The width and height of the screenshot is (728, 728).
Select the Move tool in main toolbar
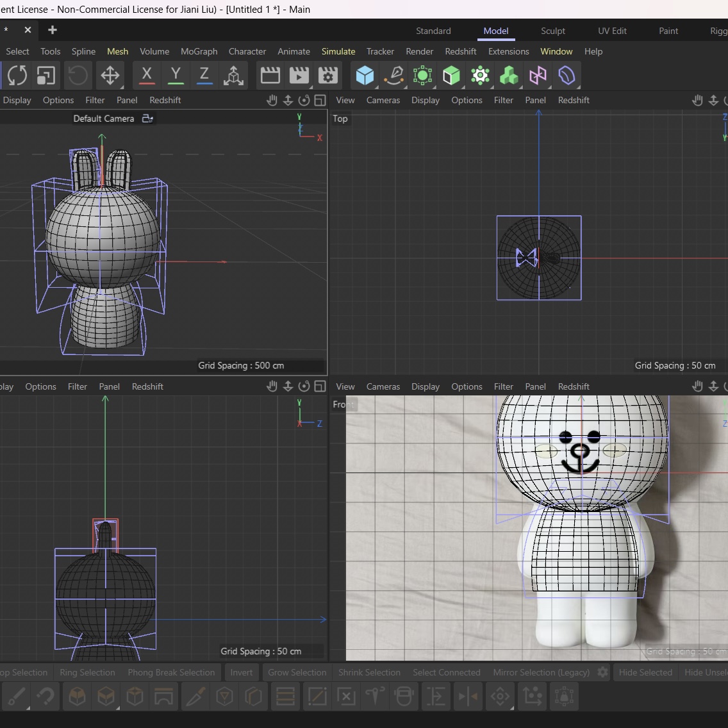(x=110, y=75)
